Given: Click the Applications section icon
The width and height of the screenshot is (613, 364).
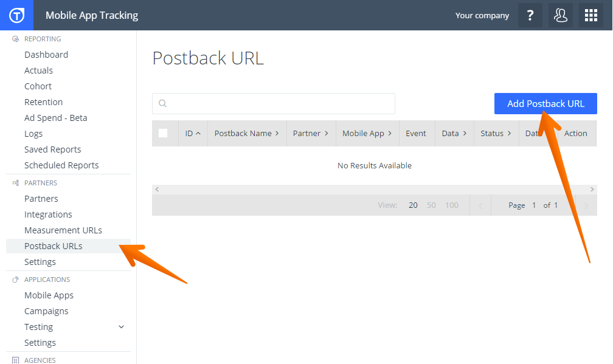Looking at the screenshot, I should tap(15, 280).
